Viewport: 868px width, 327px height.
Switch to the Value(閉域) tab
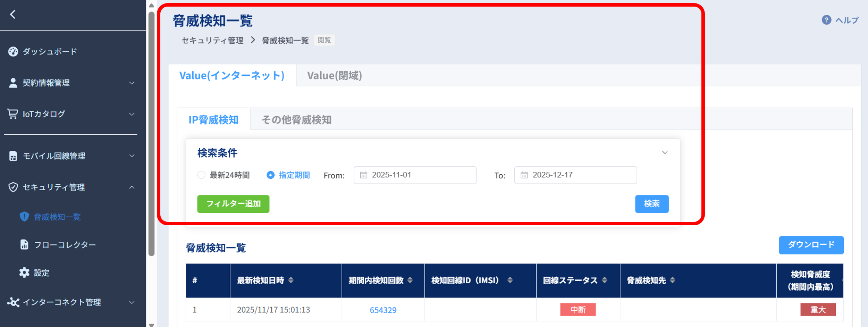[334, 76]
